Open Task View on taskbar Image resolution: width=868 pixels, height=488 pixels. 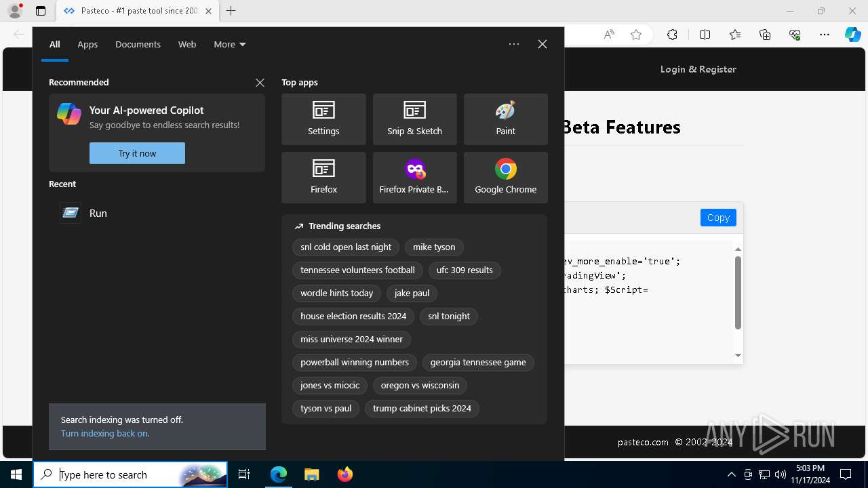click(244, 474)
